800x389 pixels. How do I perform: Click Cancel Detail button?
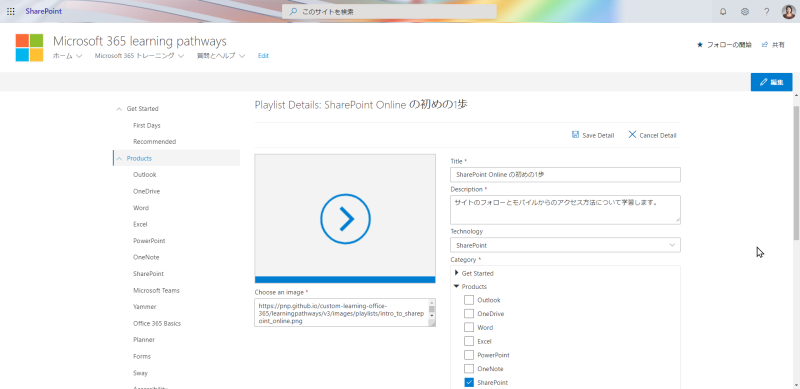click(652, 135)
